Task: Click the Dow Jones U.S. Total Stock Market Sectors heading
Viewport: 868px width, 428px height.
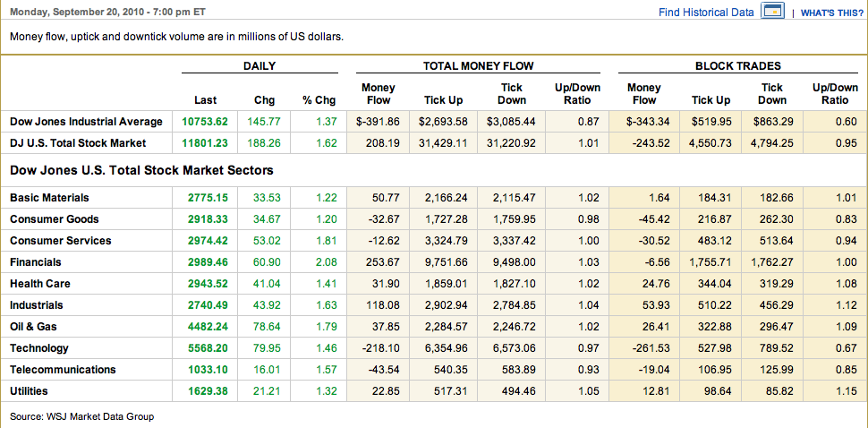Action: 141,170
